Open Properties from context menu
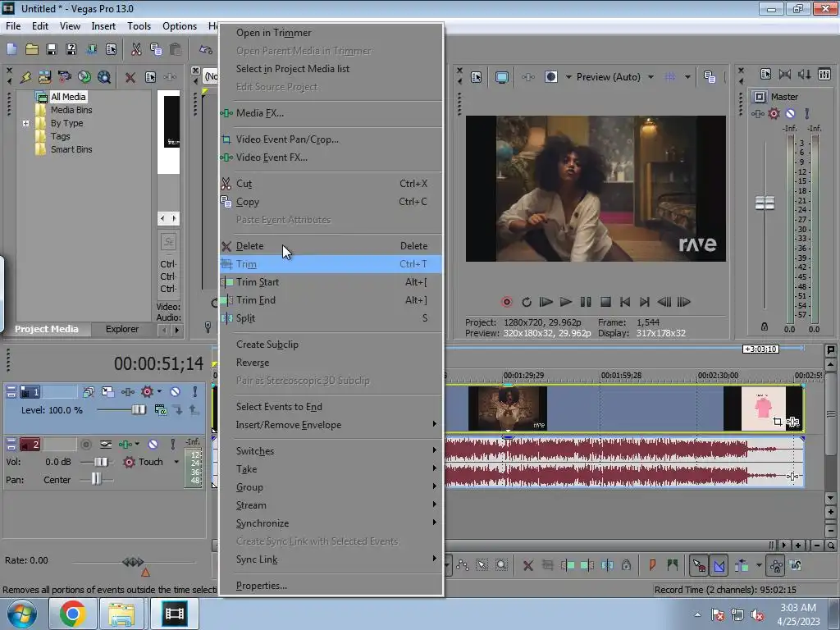The width and height of the screenshot is (840, 630). point(331,586)
